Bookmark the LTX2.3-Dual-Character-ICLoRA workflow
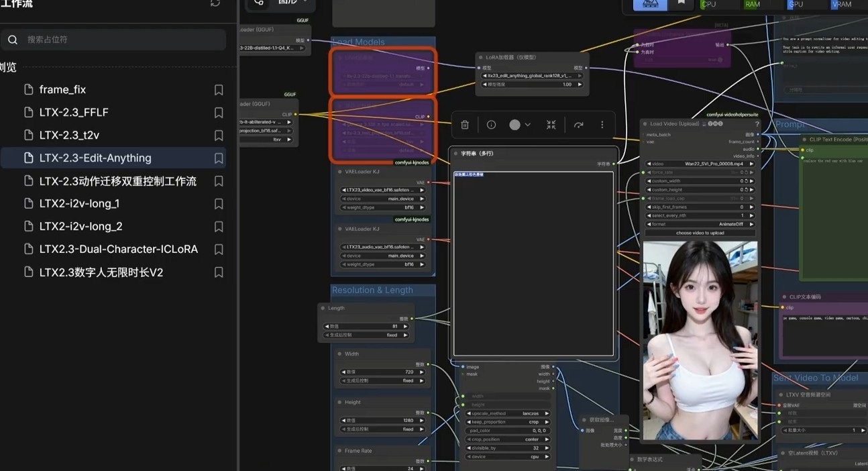This screenshot has height=471, width=868. [x=219, y=249]
